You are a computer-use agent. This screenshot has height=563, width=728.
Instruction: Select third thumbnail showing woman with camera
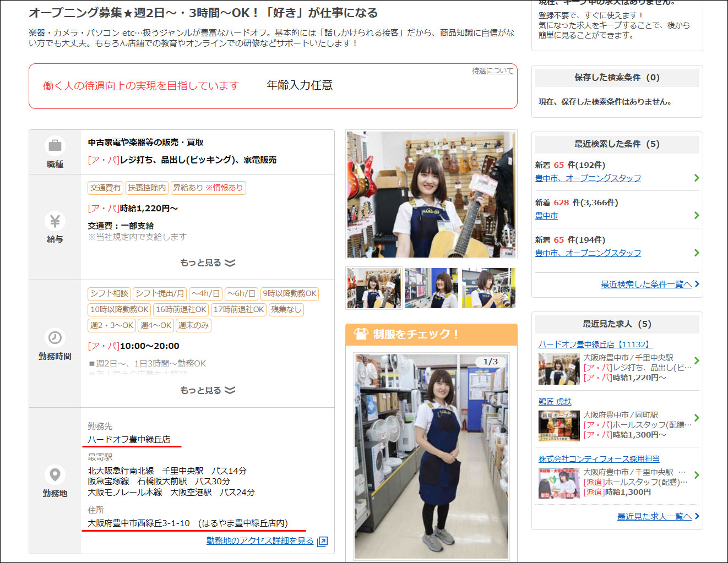(488, 288)
